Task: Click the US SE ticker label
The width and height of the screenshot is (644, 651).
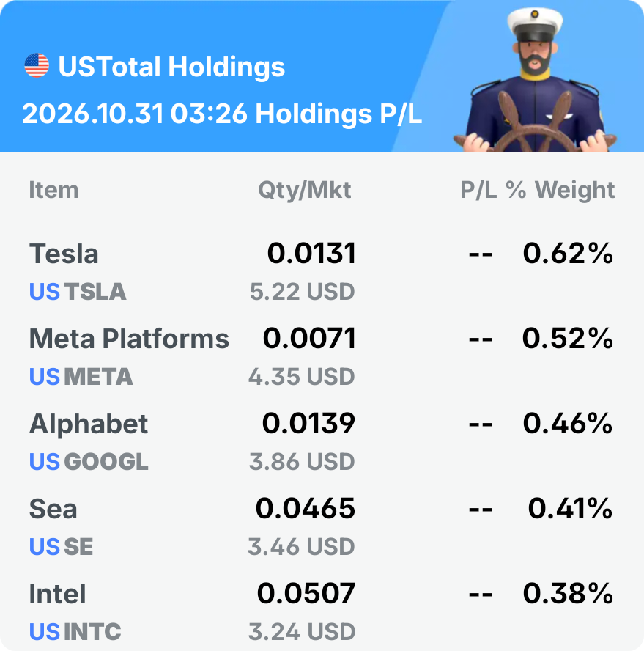Action: 61,546
